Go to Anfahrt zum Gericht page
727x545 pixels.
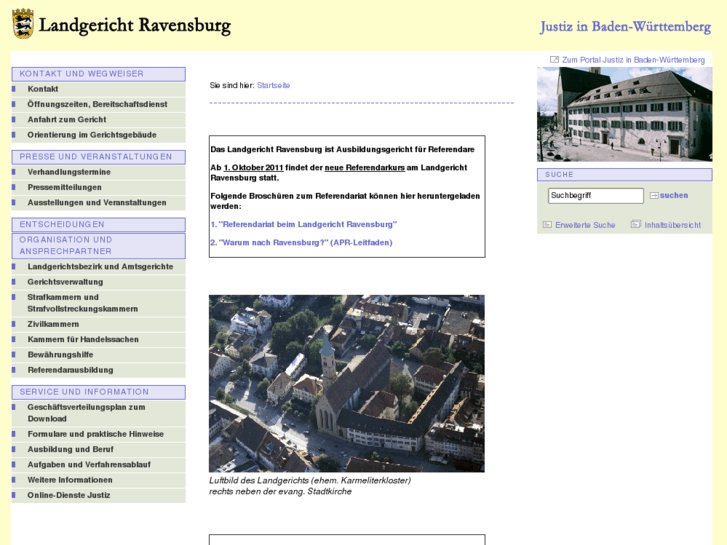tap(67, 119)
